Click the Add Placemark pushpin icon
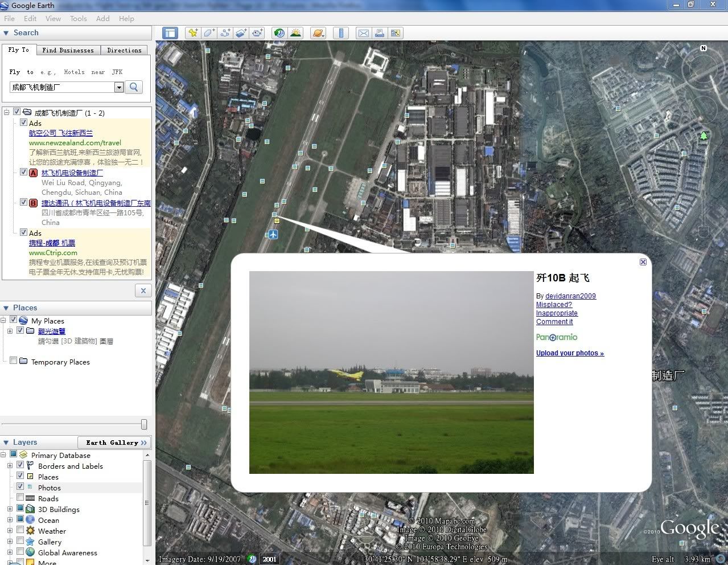Image resolution: width=728 pixels, height=565 pixels. [193, 33]
